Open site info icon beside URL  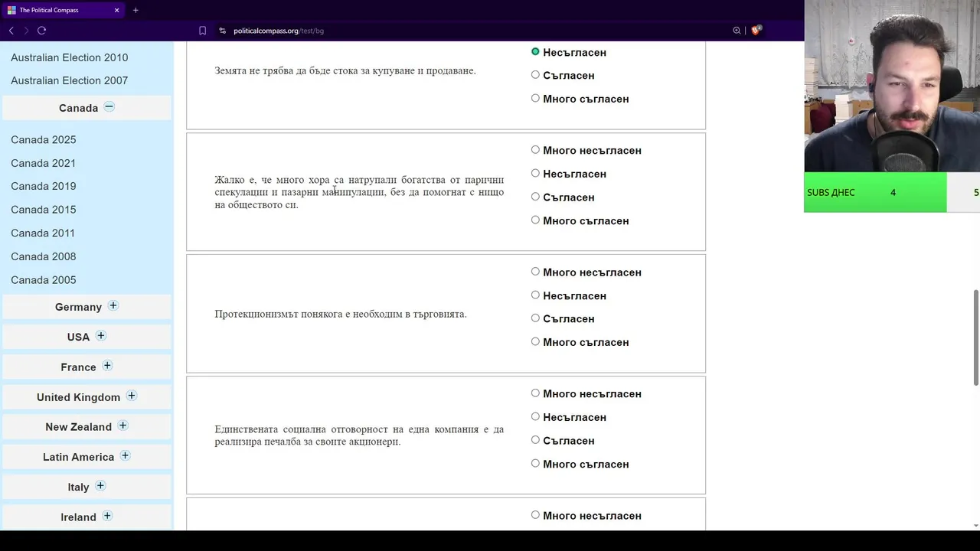click(x=222, y=31)
